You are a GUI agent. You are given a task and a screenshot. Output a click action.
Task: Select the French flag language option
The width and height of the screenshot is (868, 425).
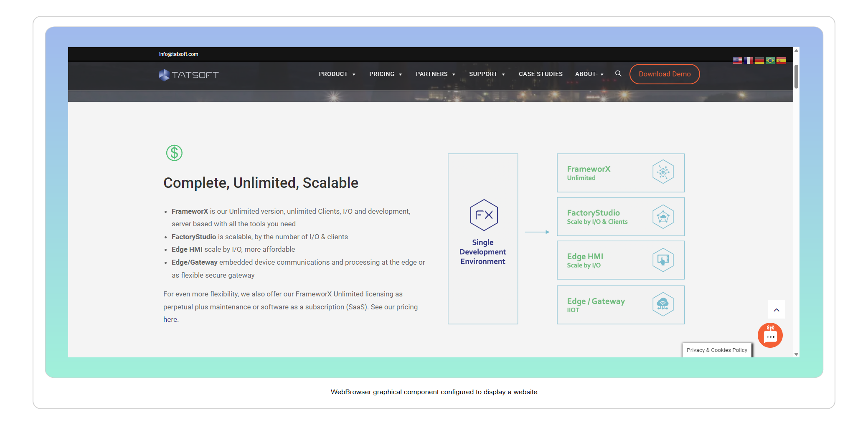748,61
